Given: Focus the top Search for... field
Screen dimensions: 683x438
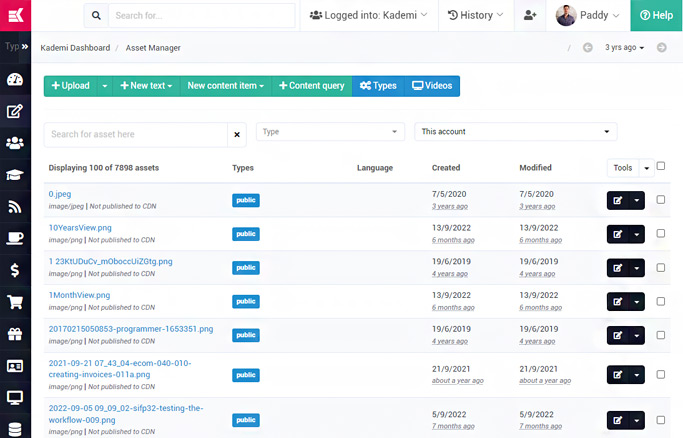Looking at the screenshot, I should (x=202, y=16).
